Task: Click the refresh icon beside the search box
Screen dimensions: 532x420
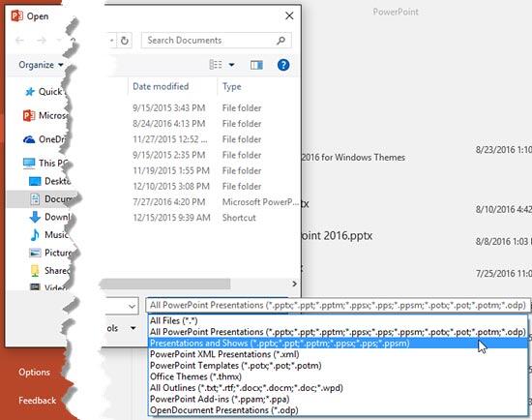Action: (x=125, y=41)
